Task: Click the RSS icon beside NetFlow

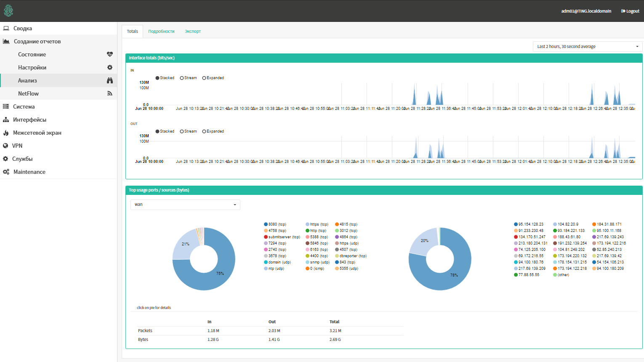Action: point(110,93)
